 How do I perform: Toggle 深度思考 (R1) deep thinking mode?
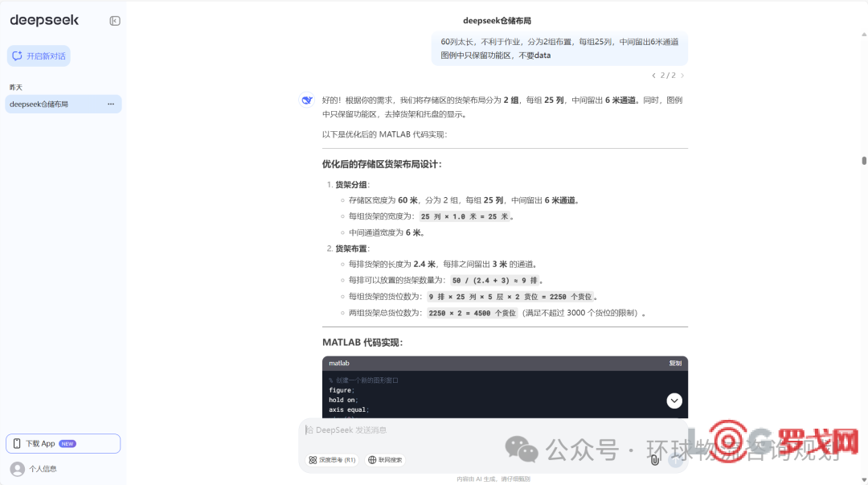pyautogui.click(x=333, y=460)
